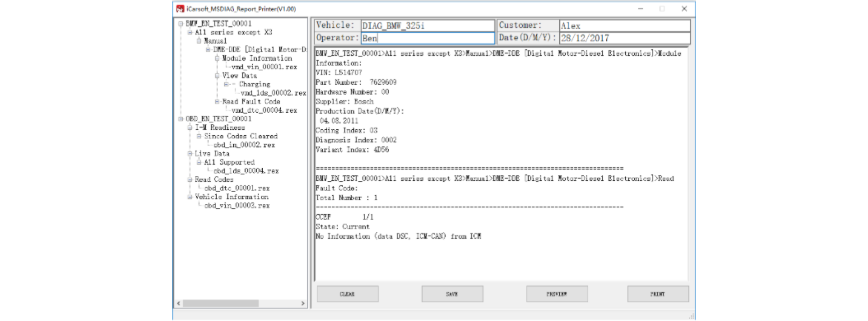The width and height of the screenshot is (868, 321).
Task: Click the iCarsoft app icon in title bar
Action: point(180,9)
